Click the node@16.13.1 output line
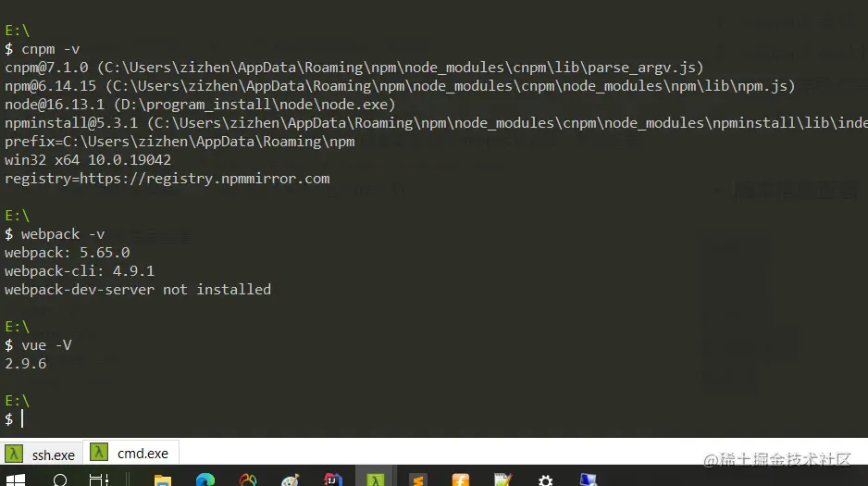Screen dimensions: 868x486 coord(201,105)
